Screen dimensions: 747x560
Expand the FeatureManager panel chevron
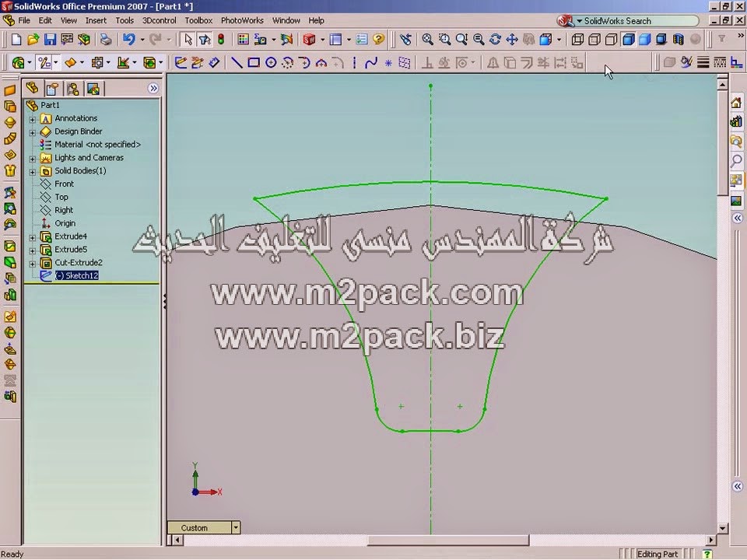coord(153,88)
